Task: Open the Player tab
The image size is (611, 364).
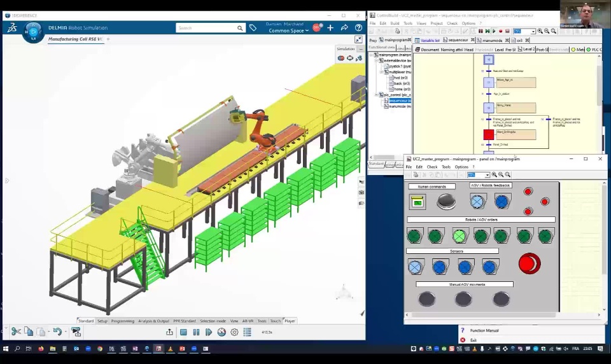Action: (x=290, y=321)
